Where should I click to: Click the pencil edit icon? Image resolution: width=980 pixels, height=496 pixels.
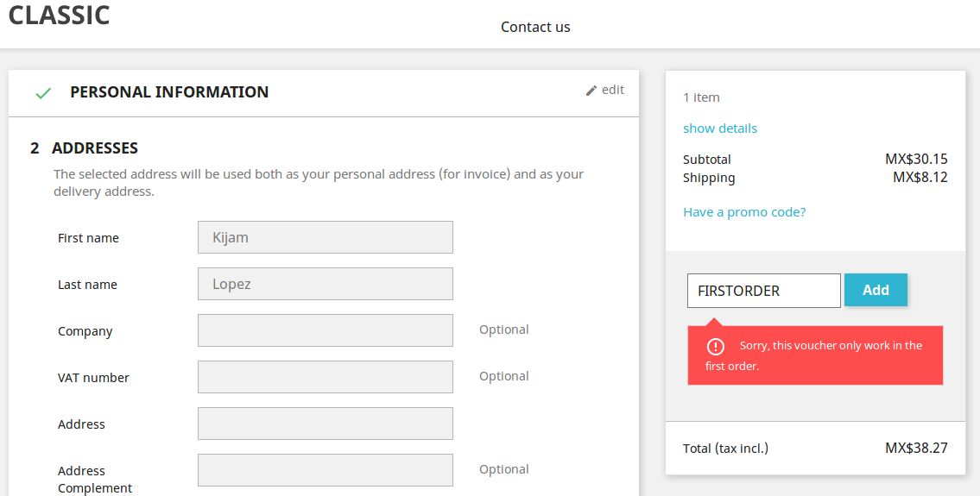click(591, 91)
